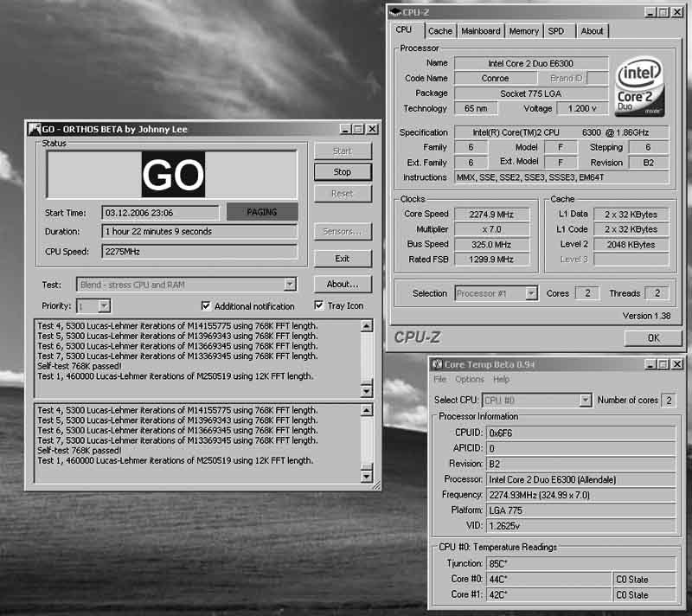This screenshot has width=692, height=616.
Task: Click the up arrow of the lower log scrollbar
Action: 366,410
